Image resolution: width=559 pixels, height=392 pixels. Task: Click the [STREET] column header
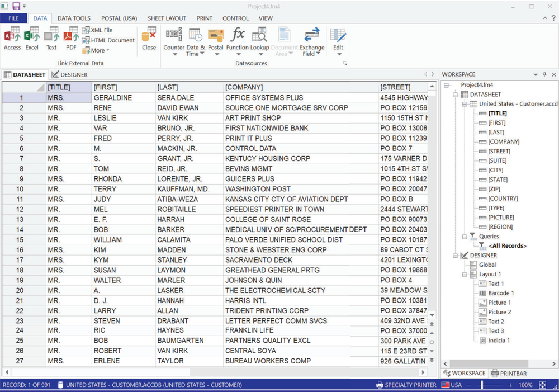(x=403, y=87)
